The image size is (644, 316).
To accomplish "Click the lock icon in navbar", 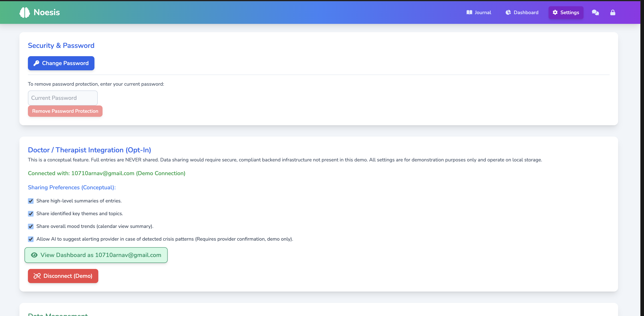I will click(x=612, y=13).
